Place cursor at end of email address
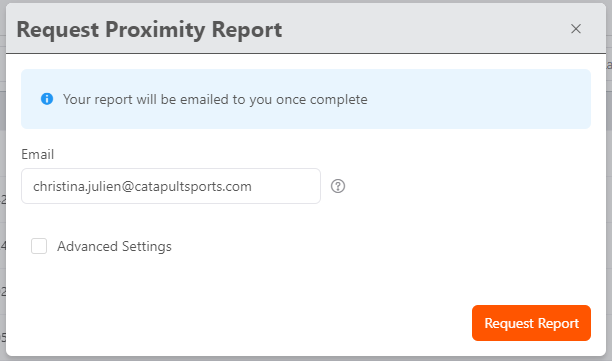 [252, 187]
